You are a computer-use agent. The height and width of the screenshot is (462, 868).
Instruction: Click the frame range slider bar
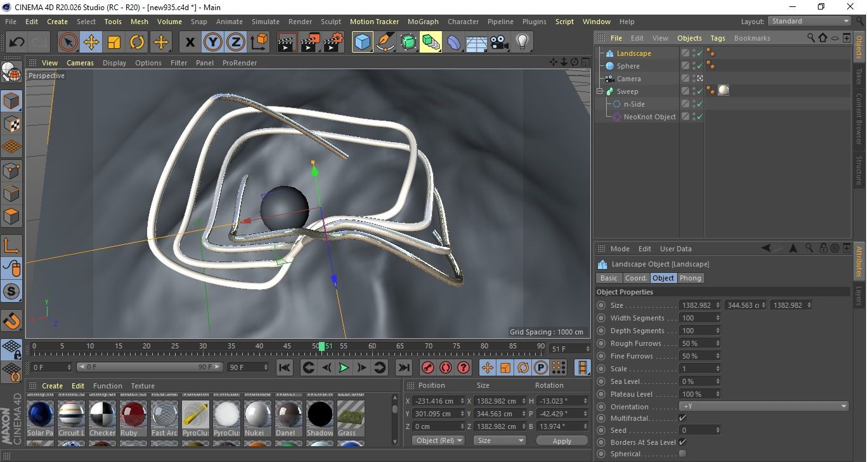(x=150, y=367)
